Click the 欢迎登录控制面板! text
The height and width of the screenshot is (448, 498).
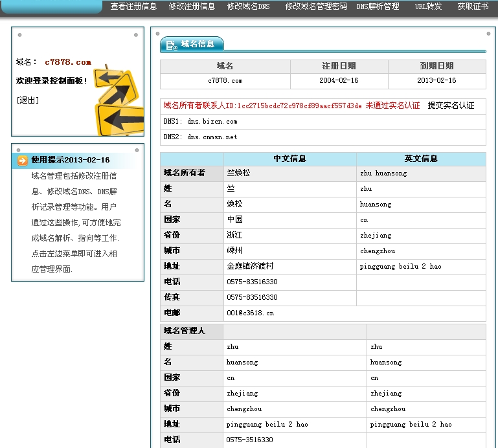[51, 81]
